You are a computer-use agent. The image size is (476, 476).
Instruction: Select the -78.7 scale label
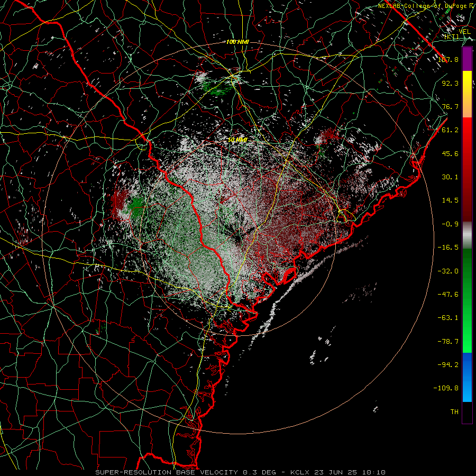pos(448,342)
